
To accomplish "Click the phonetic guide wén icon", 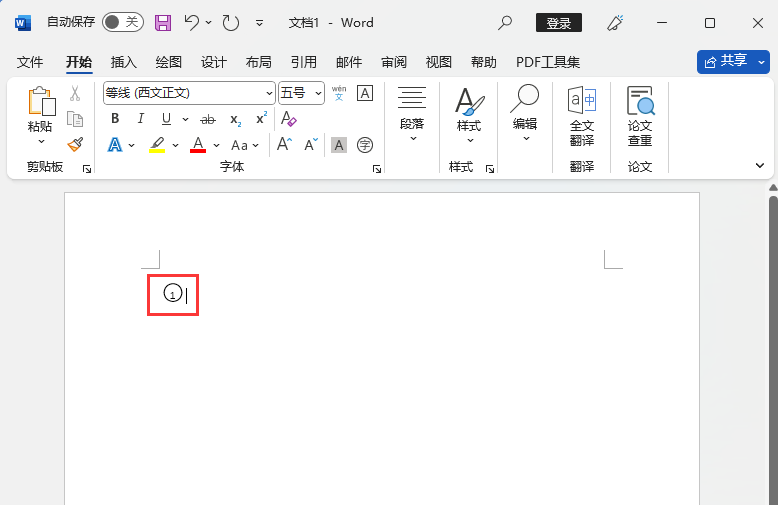I will tap(339, 93).
